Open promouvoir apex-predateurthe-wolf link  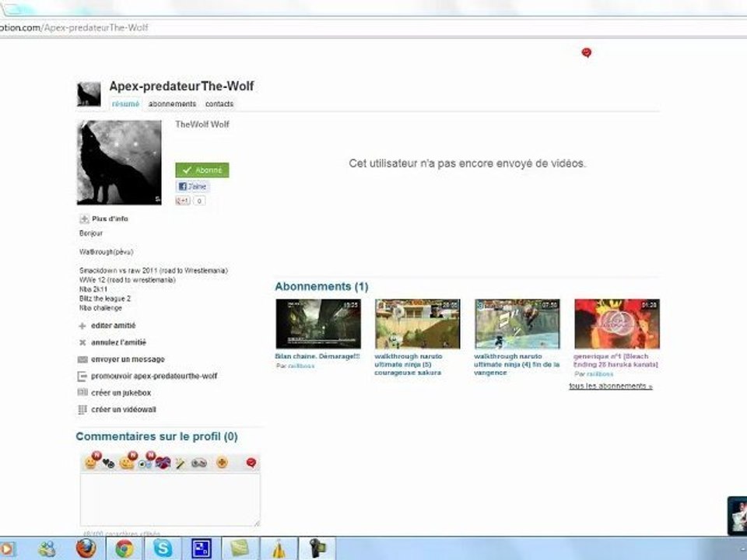pyautogui.click(x=154, y=376)
